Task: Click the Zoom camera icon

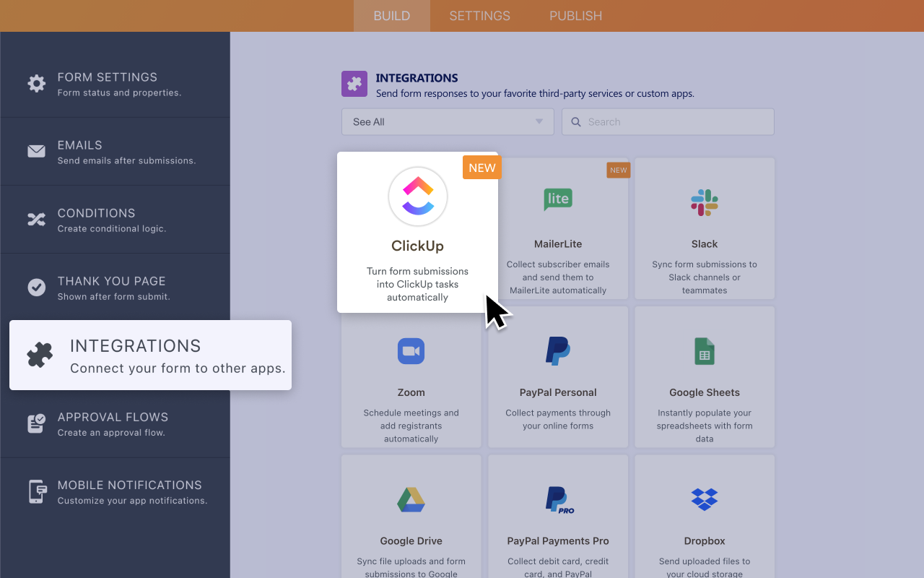Action: tap(411, 351)
